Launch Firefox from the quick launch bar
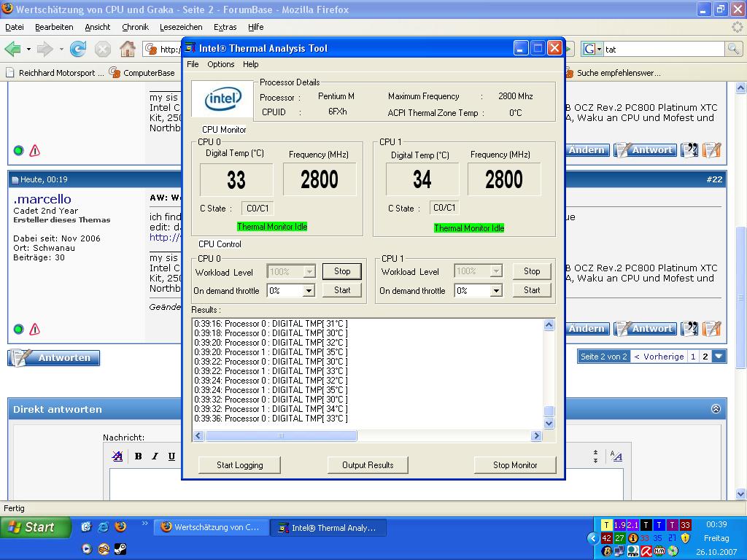Viewport: 747px width, 560px height. pos(120,526)
